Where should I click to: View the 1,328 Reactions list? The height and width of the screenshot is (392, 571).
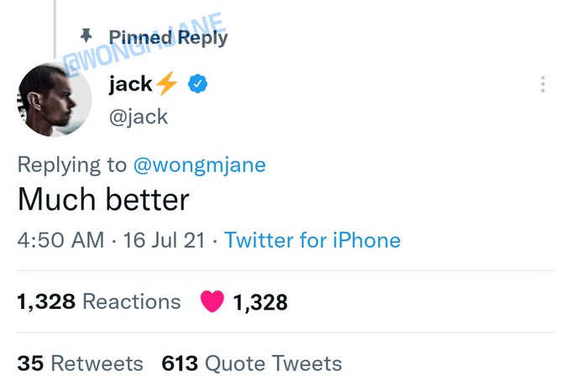pyautogui.click(x=98, y=302)
